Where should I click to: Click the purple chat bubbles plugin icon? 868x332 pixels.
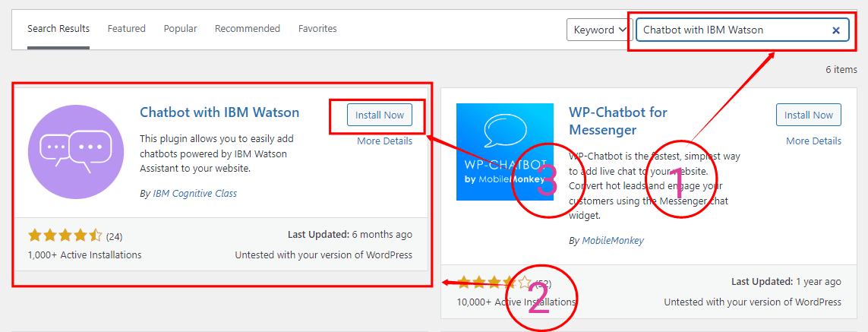click(74, 153)
